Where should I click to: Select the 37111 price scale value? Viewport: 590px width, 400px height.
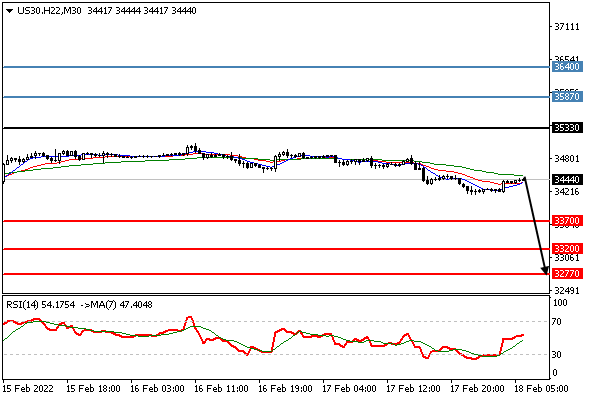coord(567,27)
